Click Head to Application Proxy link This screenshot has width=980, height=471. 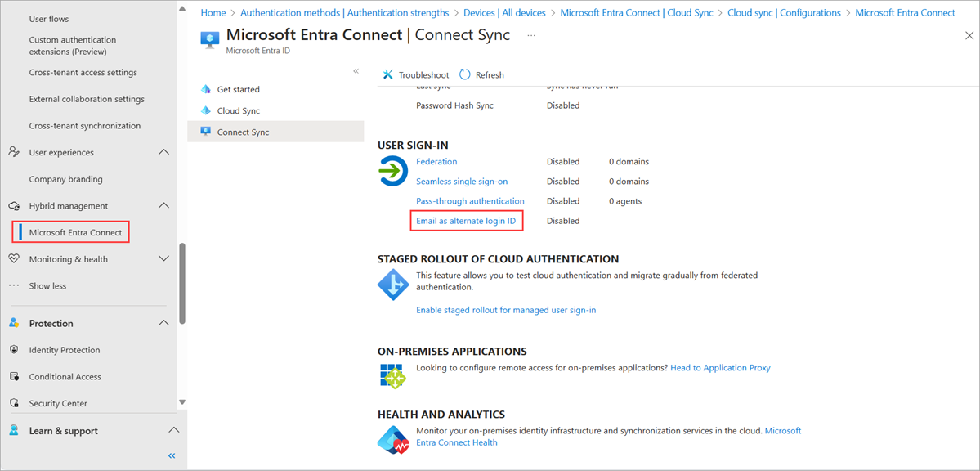pyautogui.click(x=721, y=368)
